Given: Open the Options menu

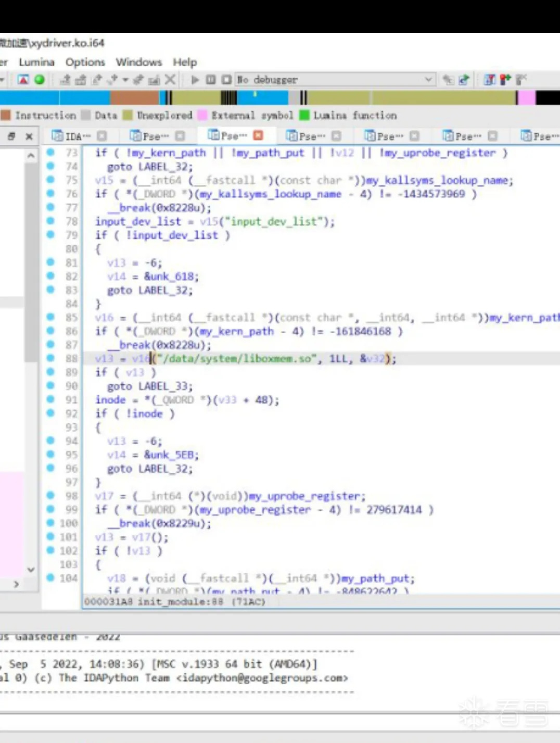Looking at the screenshot, I should click(85, 62).
